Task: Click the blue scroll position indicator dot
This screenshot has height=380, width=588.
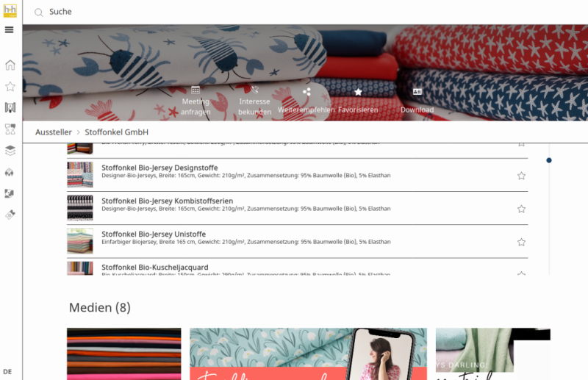Action: [x=549, y=160]
